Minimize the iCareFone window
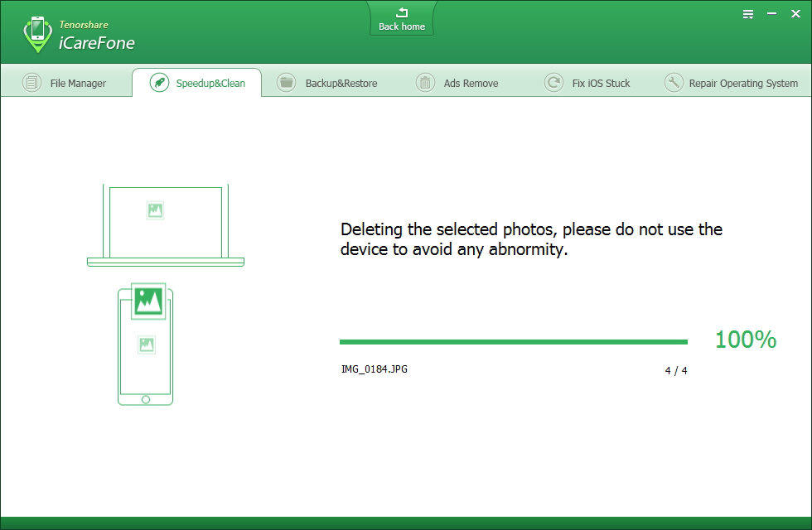The width and height of the screenshot is (812, 530). tap(771, 14)
